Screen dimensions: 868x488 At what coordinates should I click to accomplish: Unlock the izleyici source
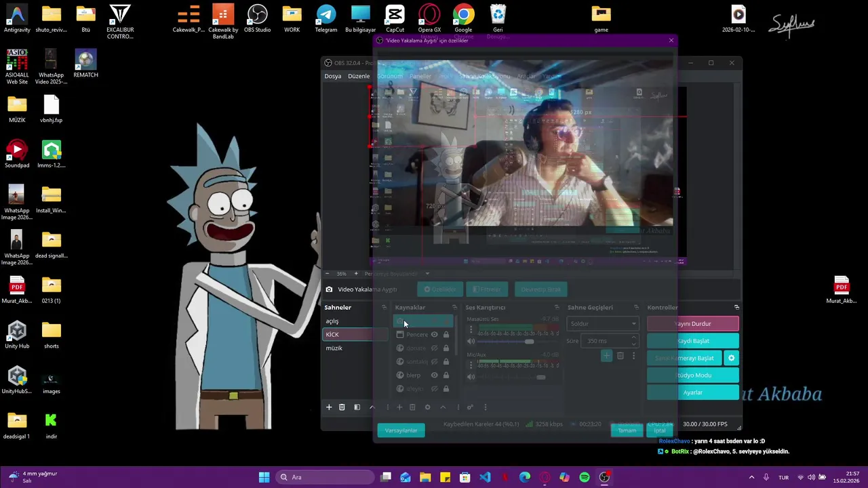pyautogui.click(x=446, y=389)
